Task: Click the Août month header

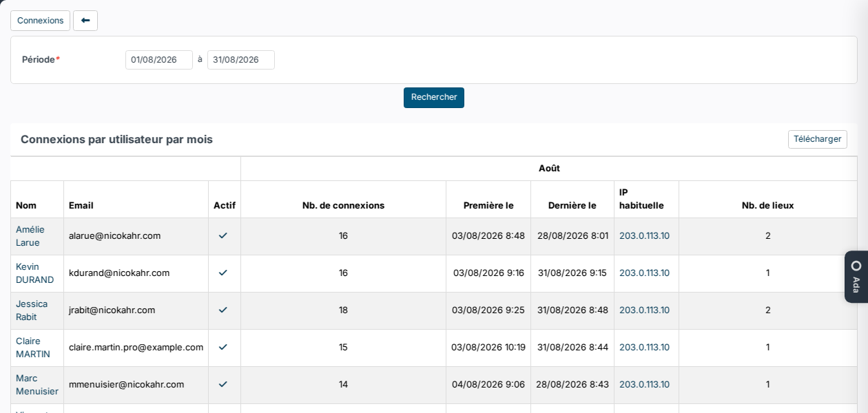Action: tap(549, 168)
